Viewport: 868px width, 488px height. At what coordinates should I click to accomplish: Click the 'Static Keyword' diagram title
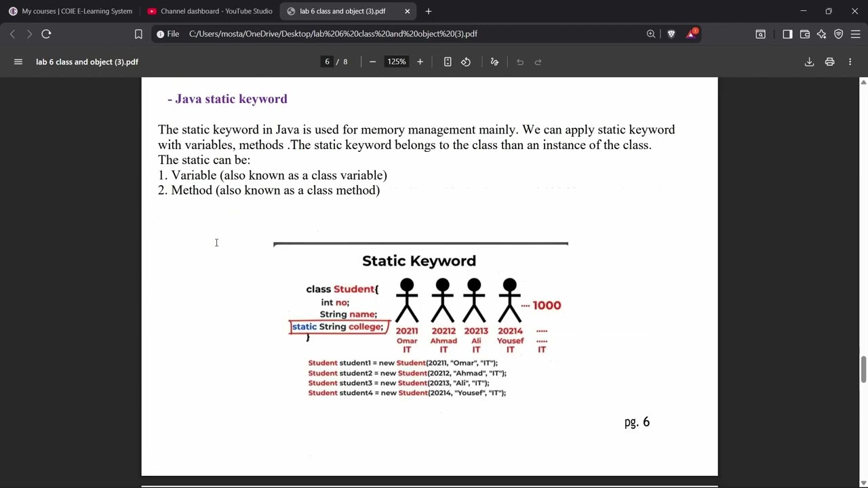(x=419, y=261)
